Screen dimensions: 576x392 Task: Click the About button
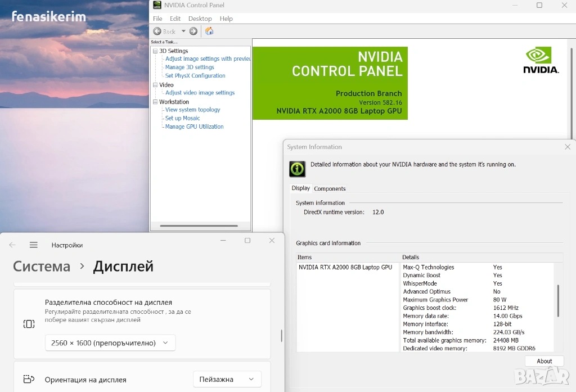tap(544, 361)
